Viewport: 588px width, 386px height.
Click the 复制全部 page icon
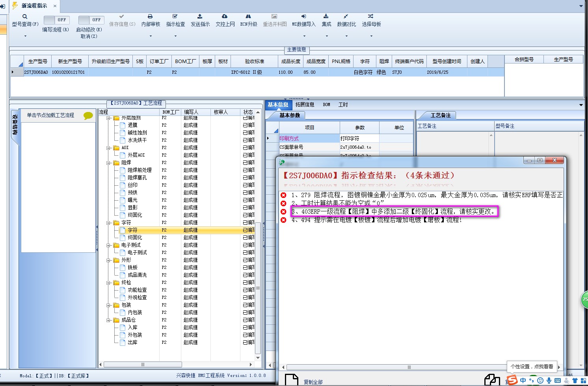tap(292, 380)
